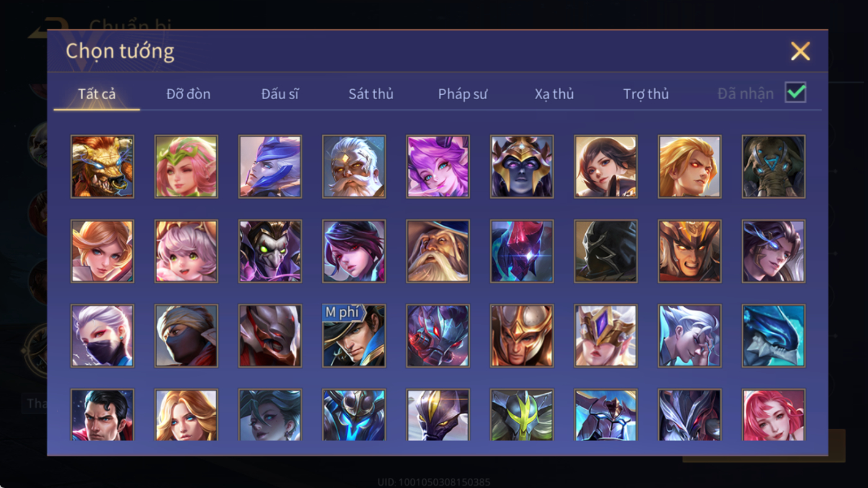The height and width of the screenshot is (488, 868).
Task: Close the 'Chọn tướng' dialog
Action: [800, 51]
